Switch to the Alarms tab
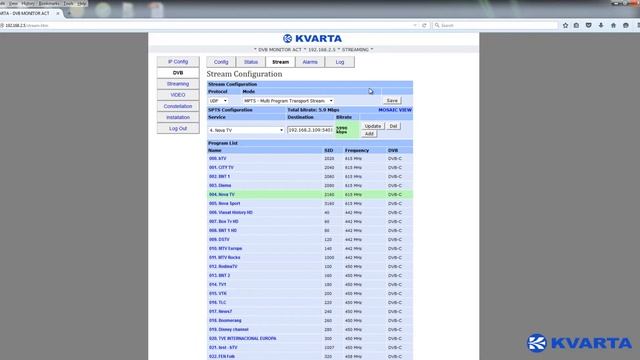Image resolution: width=640 pixels, height=360 pixels. click(310, 62)
